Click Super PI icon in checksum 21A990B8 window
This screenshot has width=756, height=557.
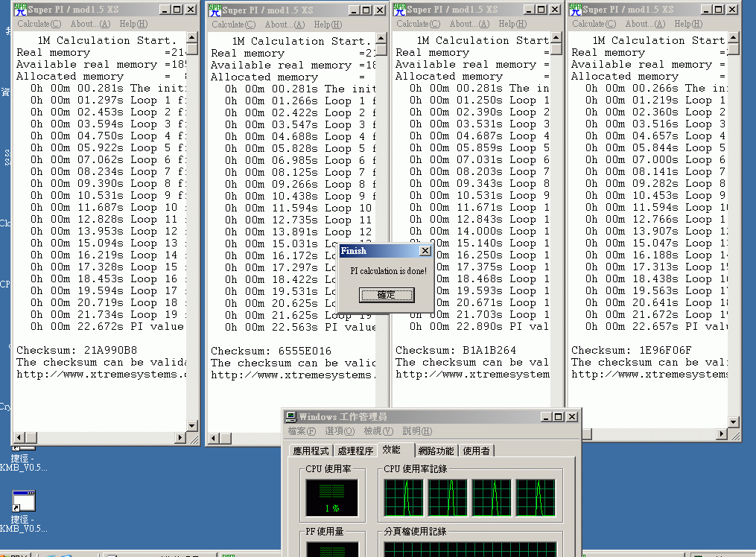19,10
